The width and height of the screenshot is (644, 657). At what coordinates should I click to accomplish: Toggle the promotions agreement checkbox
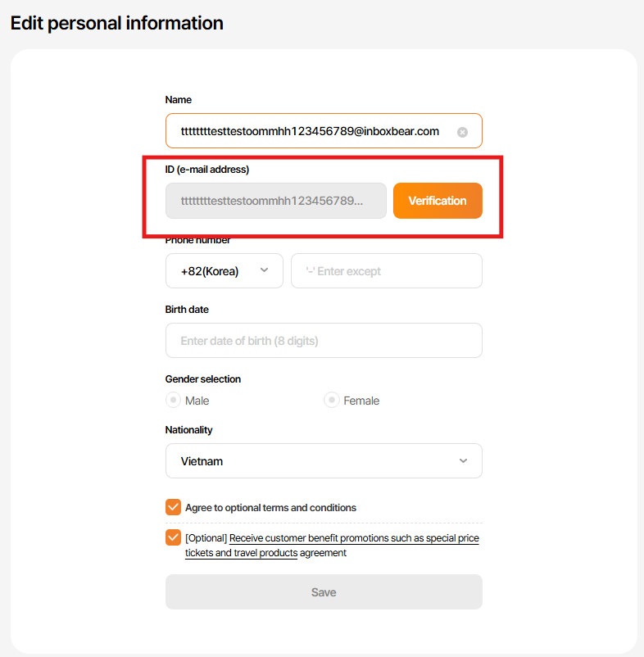pyautogui.click(x=173, y=537)
